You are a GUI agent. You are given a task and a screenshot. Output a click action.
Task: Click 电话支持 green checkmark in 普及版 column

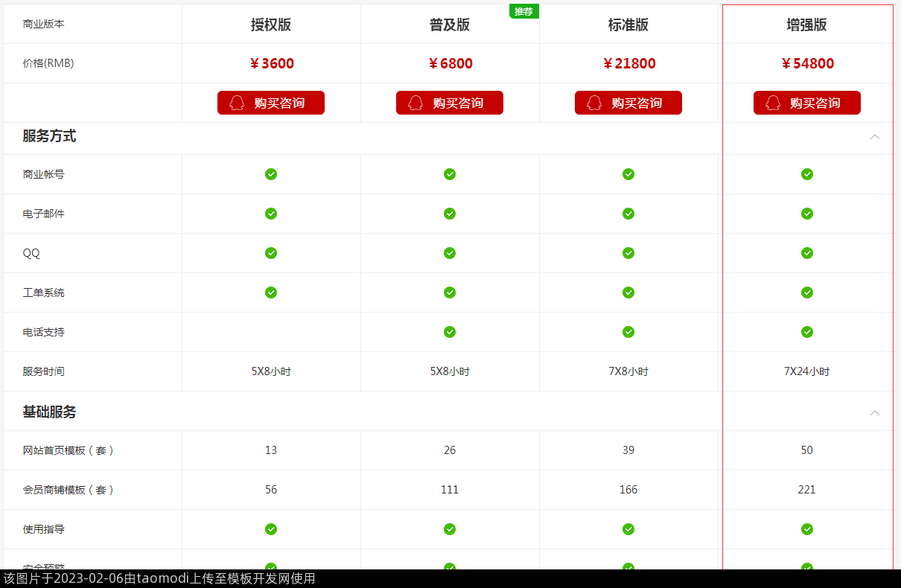tap(450, 332)
